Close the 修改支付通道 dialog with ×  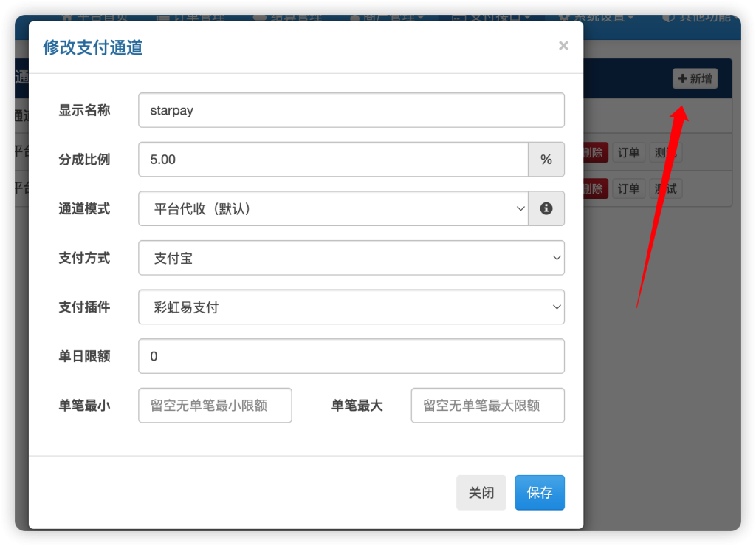[563, 46]
